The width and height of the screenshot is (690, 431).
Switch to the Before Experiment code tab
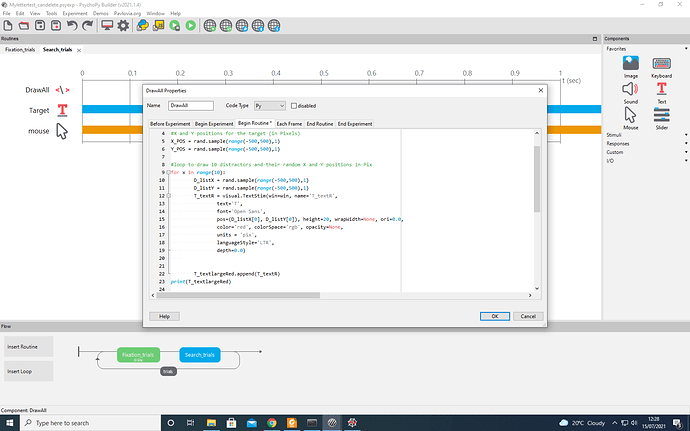pyautogui.click(x=170, y=124)
